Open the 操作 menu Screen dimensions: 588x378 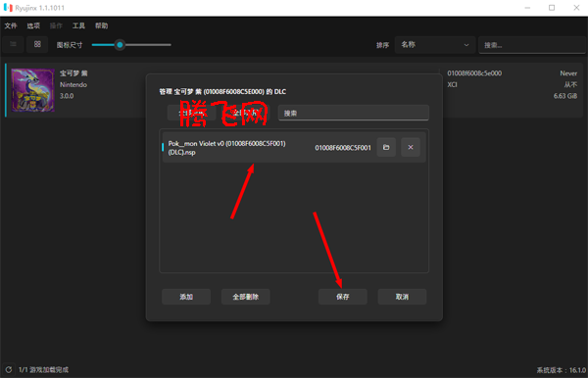tap(56, 25)
